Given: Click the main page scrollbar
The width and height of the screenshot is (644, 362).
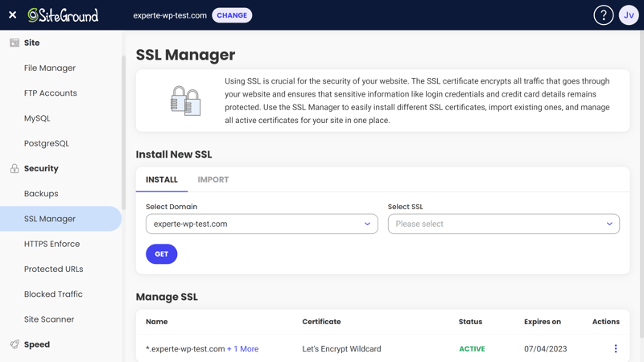Looking at the screenshot, I should (x=641, y=185).
